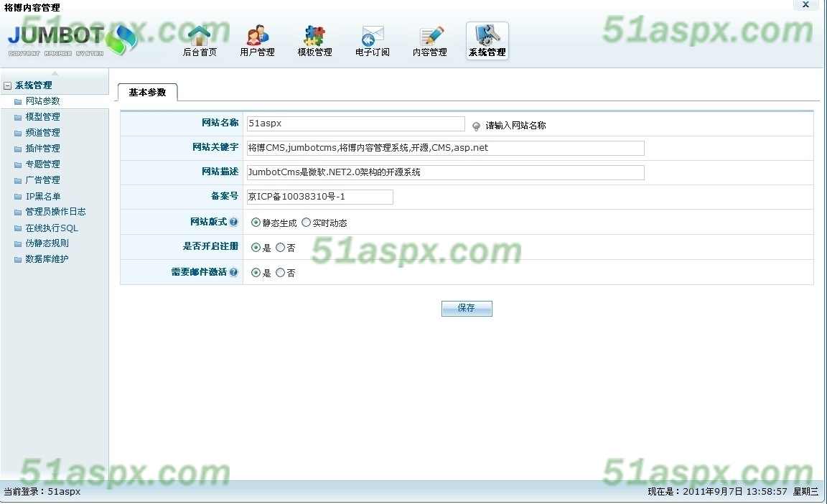Click the help icon beside 需要邮件激活

(233, 272)
